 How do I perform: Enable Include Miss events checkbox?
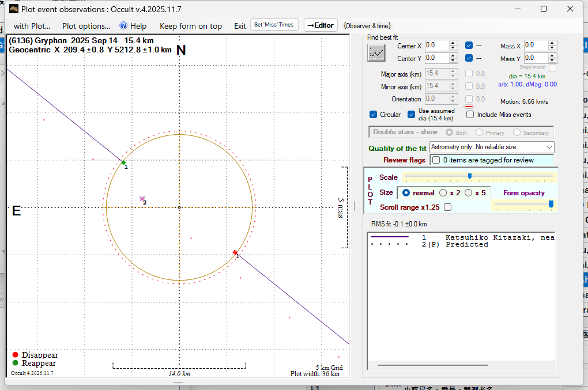470,114
